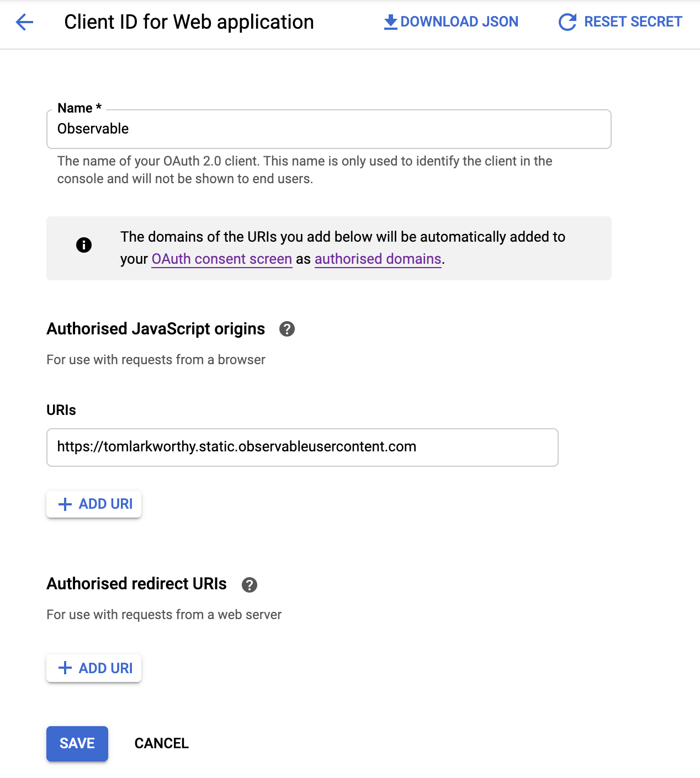The width and height of the screenshot is (700, 778).
Task: Follow the authorised domains link
Action: [378, 259]
